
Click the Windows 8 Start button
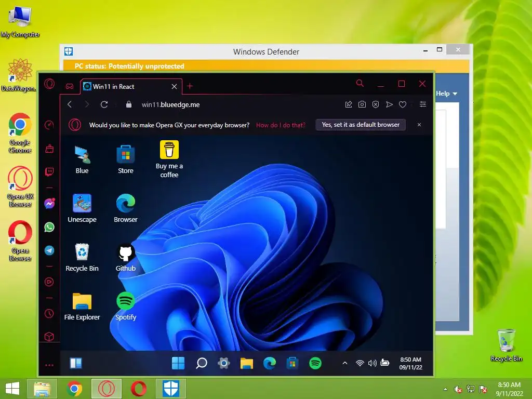click(12, 389)
